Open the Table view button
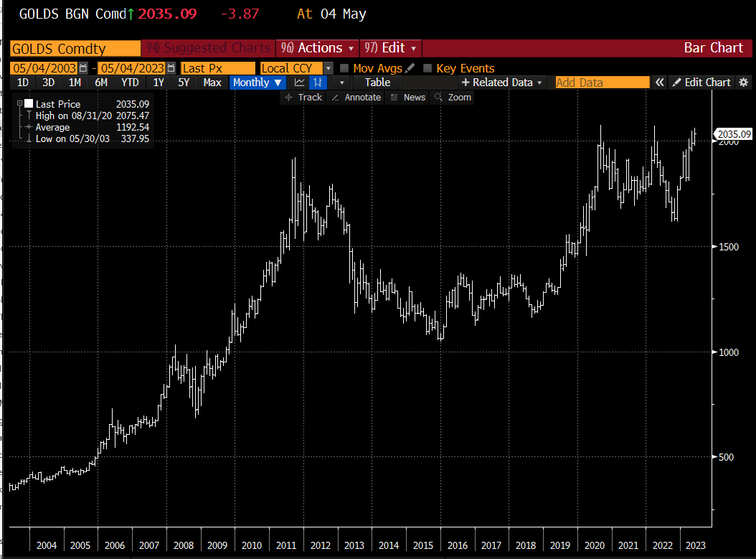Screen dimensions: 756x559 point(377,82)
